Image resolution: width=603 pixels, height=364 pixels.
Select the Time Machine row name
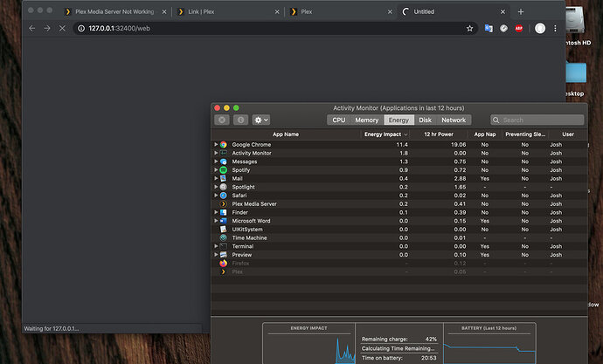coord(249,237)
